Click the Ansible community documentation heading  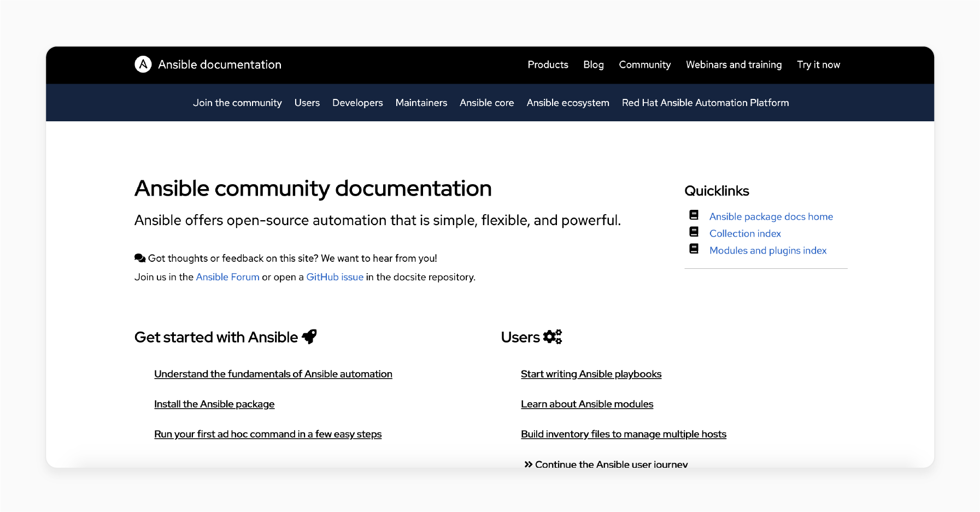pos(313,189)
